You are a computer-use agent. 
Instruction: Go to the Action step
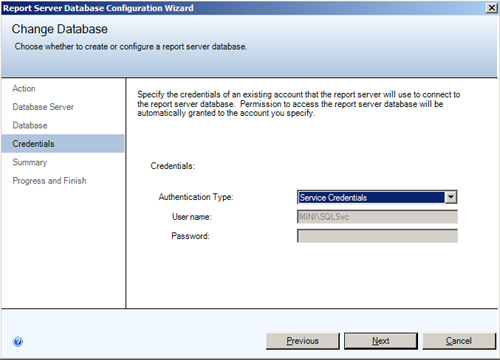24,88
